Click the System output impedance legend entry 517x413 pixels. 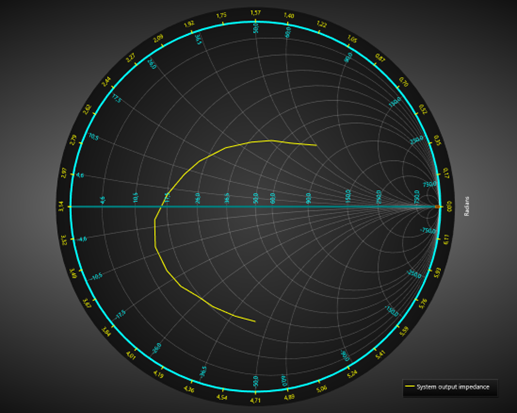point(450,387)
